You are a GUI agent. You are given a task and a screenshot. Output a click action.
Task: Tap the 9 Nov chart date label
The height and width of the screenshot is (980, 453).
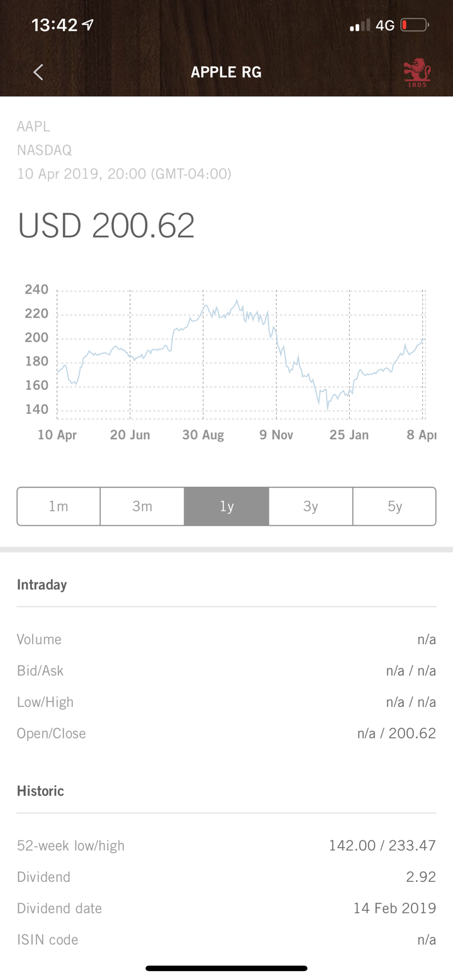pos(276,435)
